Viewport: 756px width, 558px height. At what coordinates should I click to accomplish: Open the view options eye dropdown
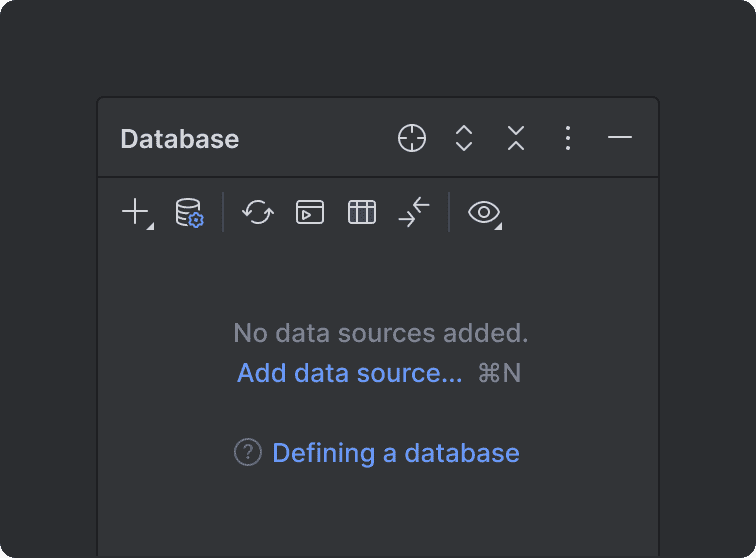485,213
